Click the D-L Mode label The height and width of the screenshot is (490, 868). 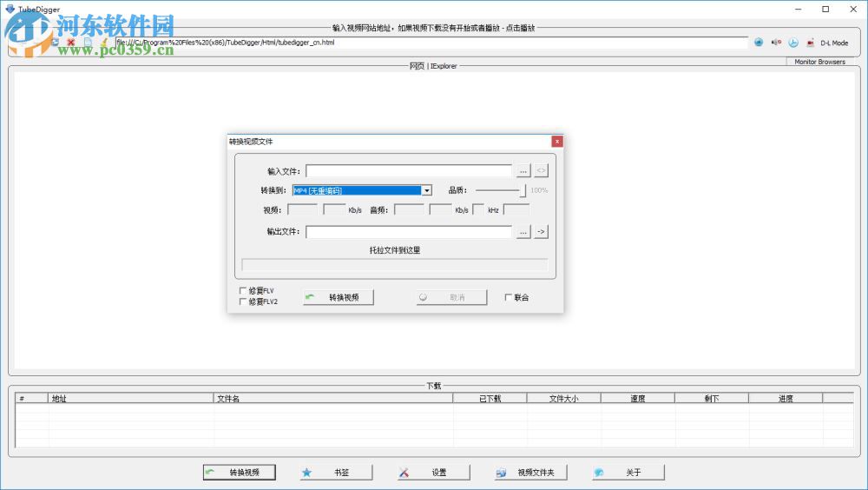click(834, 43)
